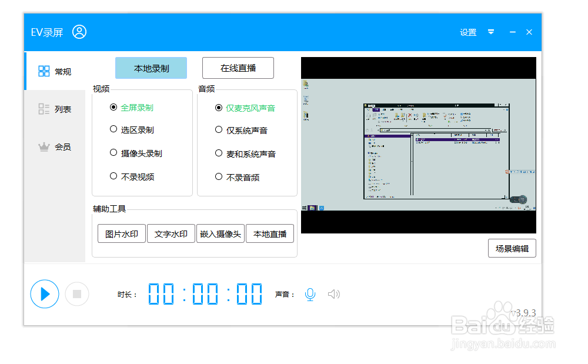This screenshot has width=588, height=364.
Task: Open the 本地直播 tool
Action: [270, 234]
